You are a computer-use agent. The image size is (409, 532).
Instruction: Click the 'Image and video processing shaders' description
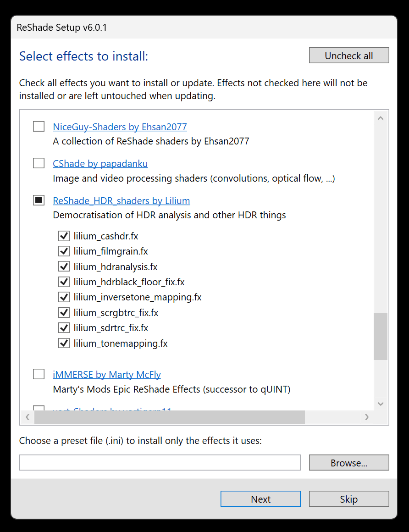[193, 178]
